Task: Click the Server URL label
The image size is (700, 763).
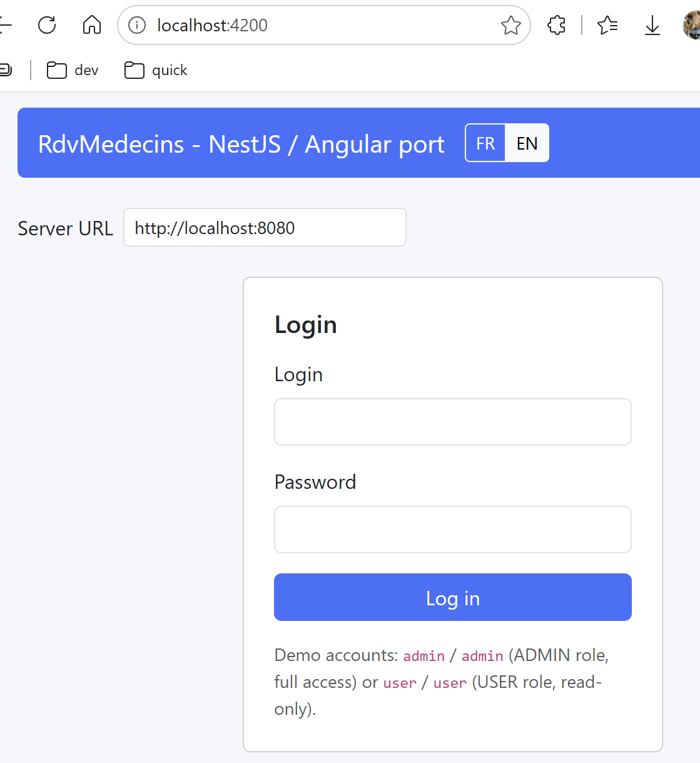Action: [66, 228]
